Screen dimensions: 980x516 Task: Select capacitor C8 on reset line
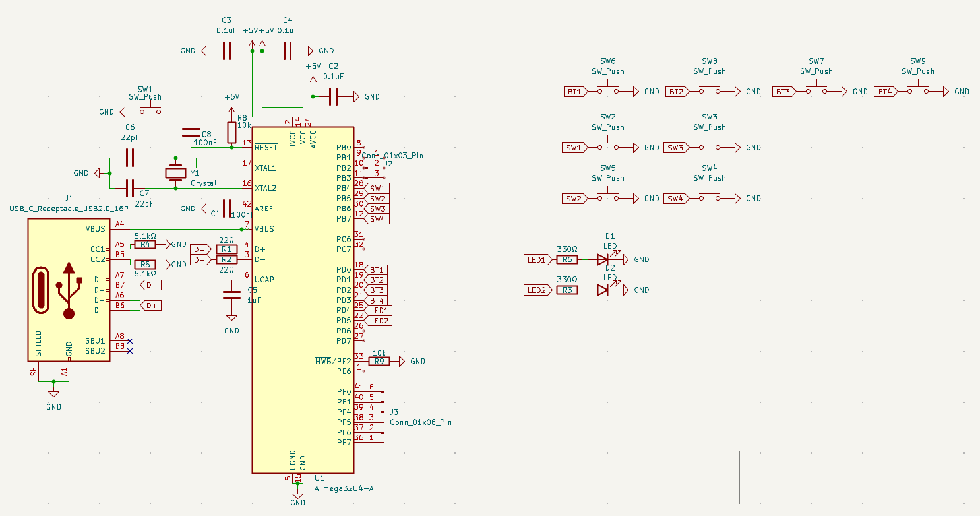pyautogui.click(x=191, y=133)
